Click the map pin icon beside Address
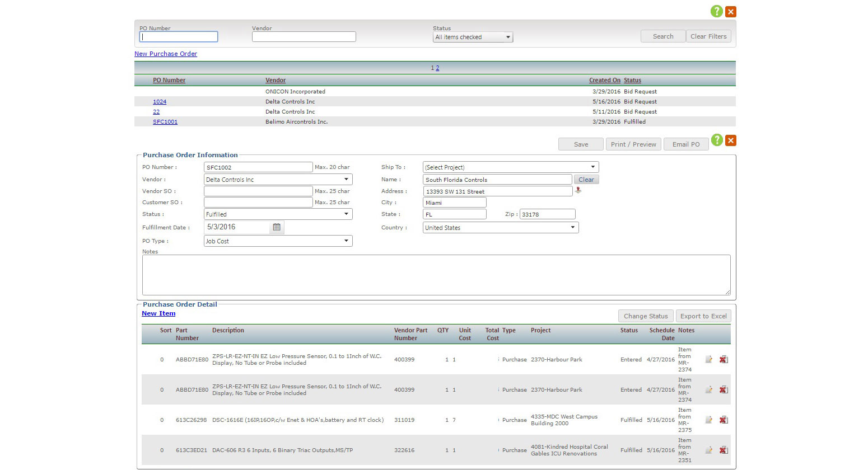This screenshot has height=470, width=868. (578, 191)
